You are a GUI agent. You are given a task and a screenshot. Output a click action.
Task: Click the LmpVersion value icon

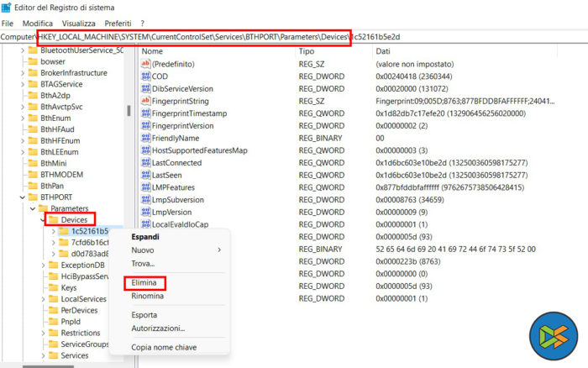(x=145, y=212)
